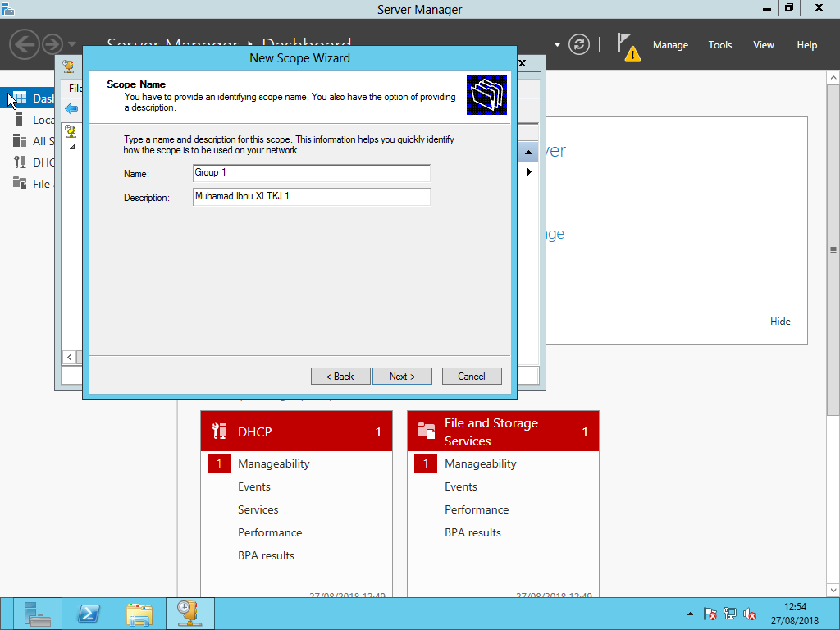
Task: Open File and Storage BPA results row
Action: [473, 532]
